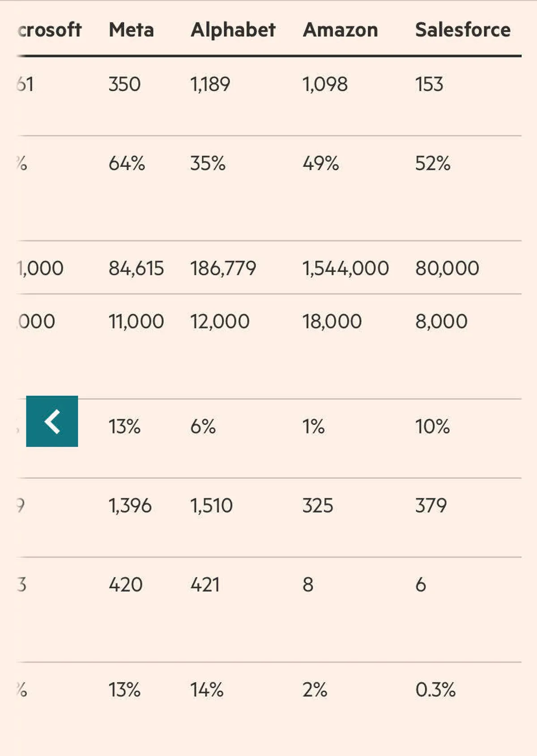
Task: Select the Amazon value 1,544,000
Action: click(x=345, y=268)
